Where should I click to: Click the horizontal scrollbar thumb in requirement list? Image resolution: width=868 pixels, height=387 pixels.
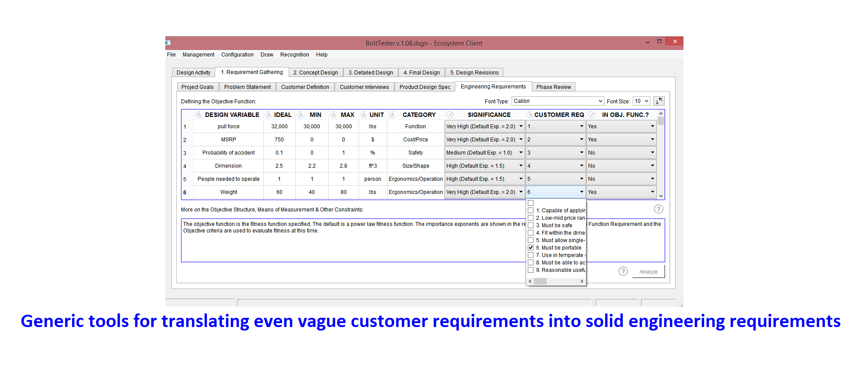(x=540, y=281)
